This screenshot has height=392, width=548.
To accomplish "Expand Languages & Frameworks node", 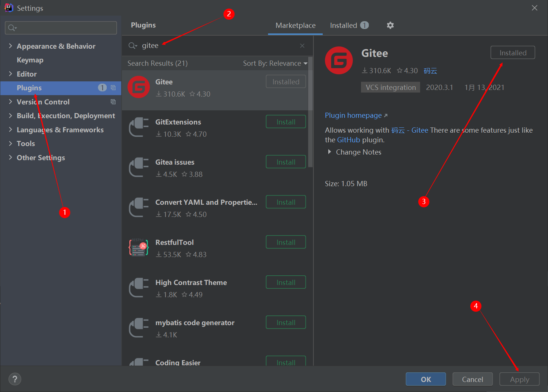I will 10,129.
